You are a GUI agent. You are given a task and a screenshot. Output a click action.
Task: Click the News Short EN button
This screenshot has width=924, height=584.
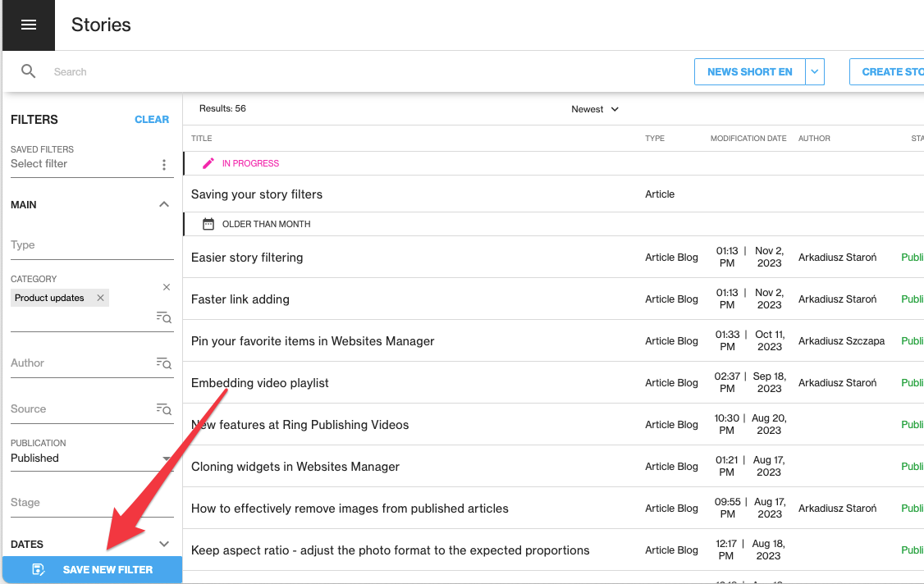click(749, 72)
